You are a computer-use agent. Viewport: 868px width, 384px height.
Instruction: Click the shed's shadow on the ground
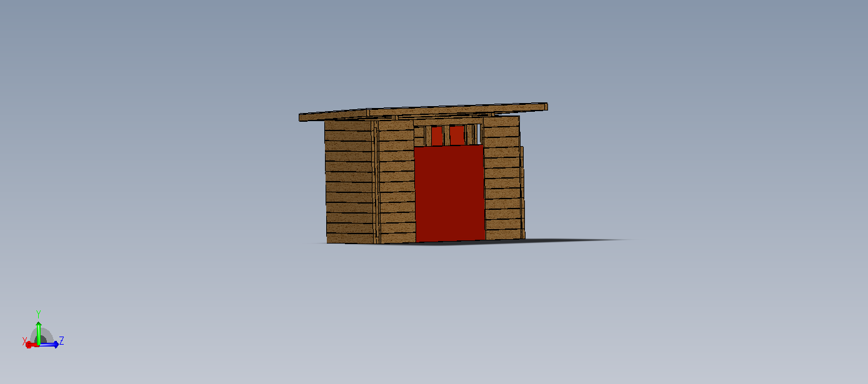[575, 240]
